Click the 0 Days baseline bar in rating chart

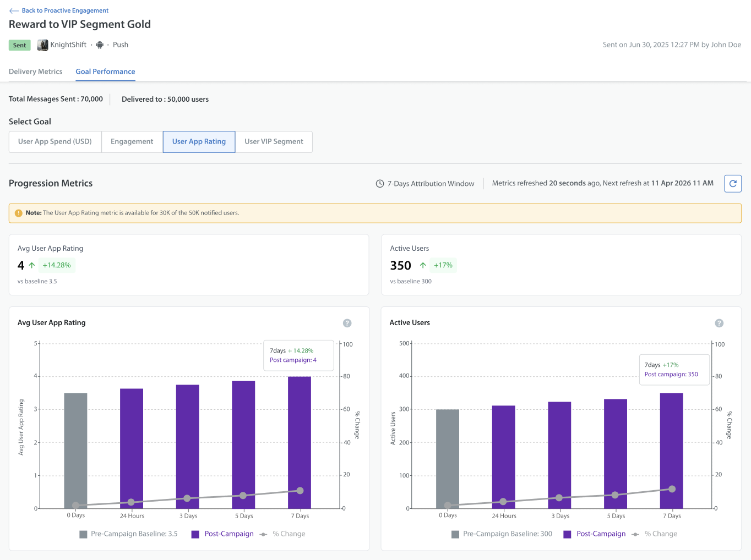[75, 451]
